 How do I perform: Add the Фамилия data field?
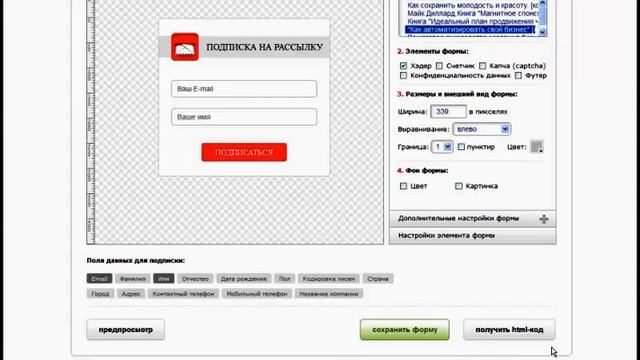pos(133,279)
